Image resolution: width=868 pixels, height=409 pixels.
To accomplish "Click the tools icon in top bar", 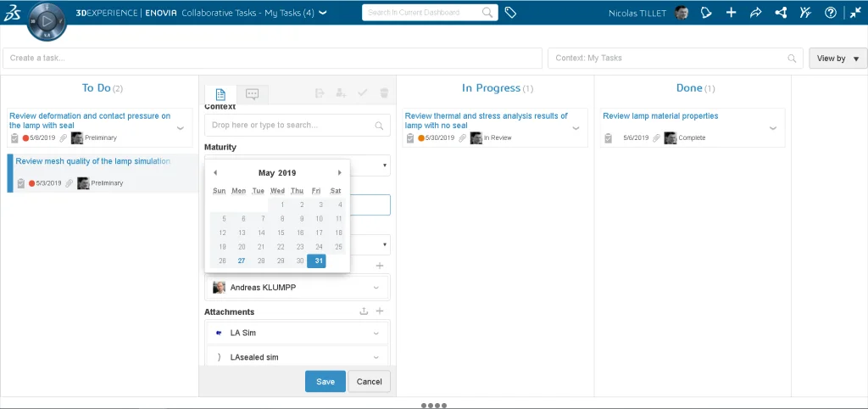I will point(805,13).
